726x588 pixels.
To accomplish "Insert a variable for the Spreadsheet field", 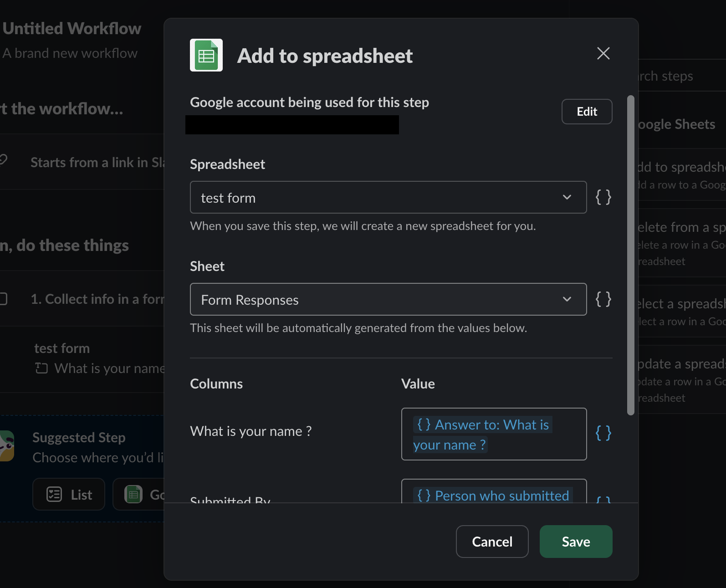I will tap(603, 197).
